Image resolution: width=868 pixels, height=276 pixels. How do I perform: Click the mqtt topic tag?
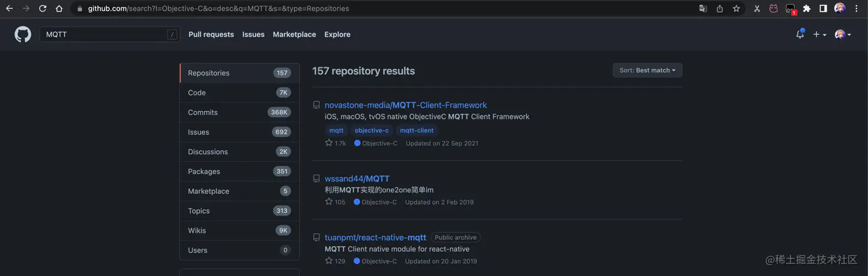(x=336, y=131)
